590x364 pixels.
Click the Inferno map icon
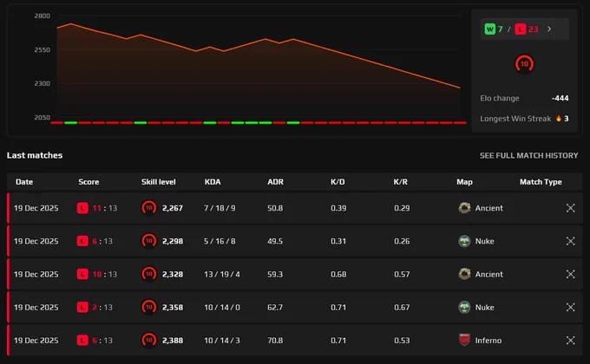465,340
